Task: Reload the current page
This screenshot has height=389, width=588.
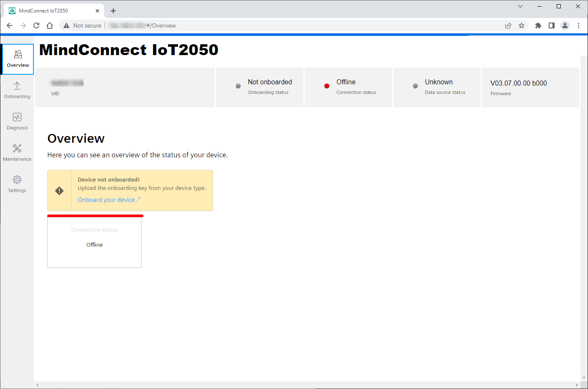Action: coord(36,25)
